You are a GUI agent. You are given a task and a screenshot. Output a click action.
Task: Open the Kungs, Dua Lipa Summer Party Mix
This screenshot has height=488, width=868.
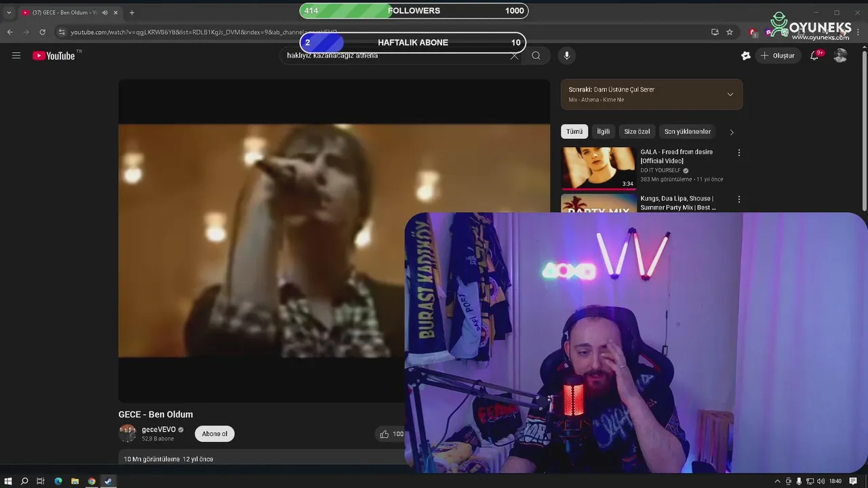(677, 203)
